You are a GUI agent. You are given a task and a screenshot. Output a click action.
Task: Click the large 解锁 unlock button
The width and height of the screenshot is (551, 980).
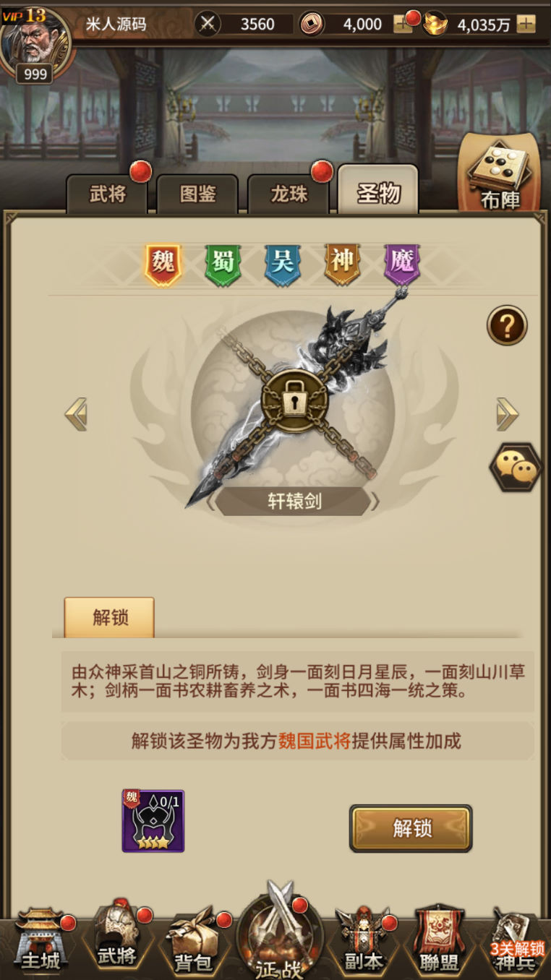411,828
